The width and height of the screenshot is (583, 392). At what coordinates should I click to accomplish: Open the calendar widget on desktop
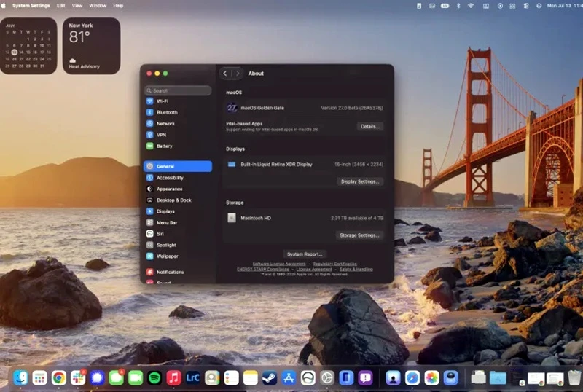pyautogui.click(x=28, y=46)
